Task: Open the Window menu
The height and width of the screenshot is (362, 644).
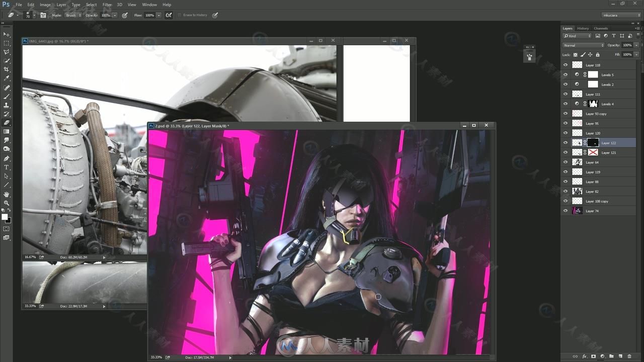Action: click(x=149, y=5)
